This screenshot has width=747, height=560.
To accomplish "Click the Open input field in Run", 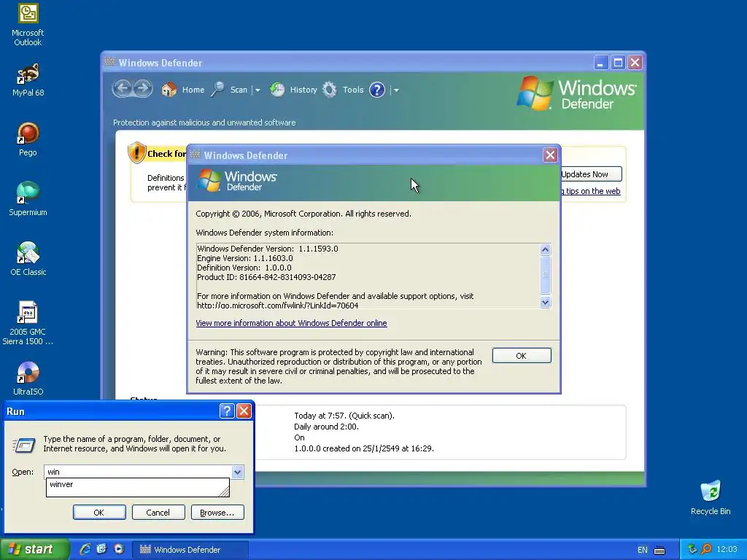I will [x=139, y=472].
